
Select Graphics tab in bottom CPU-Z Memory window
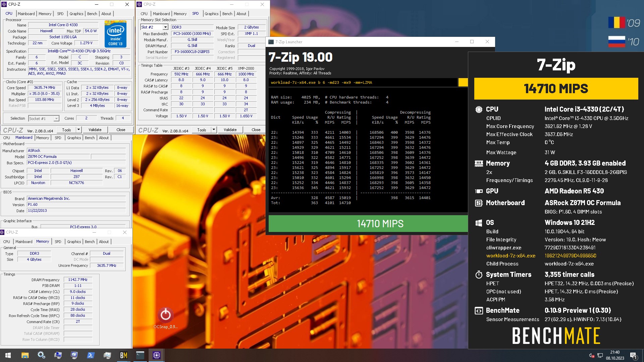pos(74,242)
